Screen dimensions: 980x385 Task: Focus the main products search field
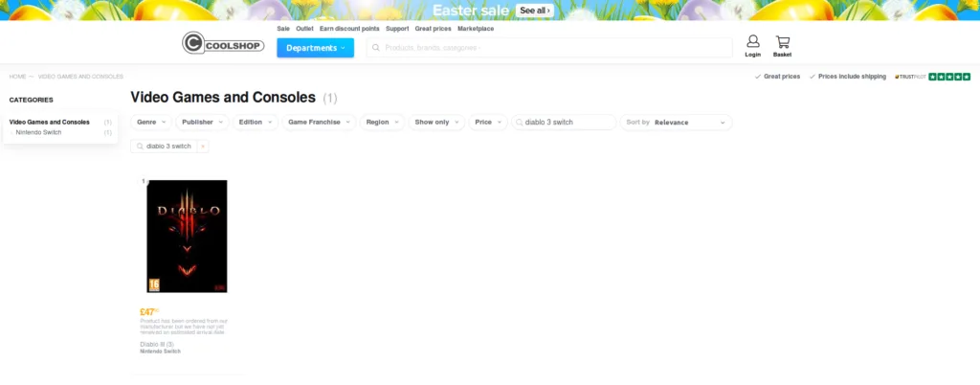click(x=549, y=48)
